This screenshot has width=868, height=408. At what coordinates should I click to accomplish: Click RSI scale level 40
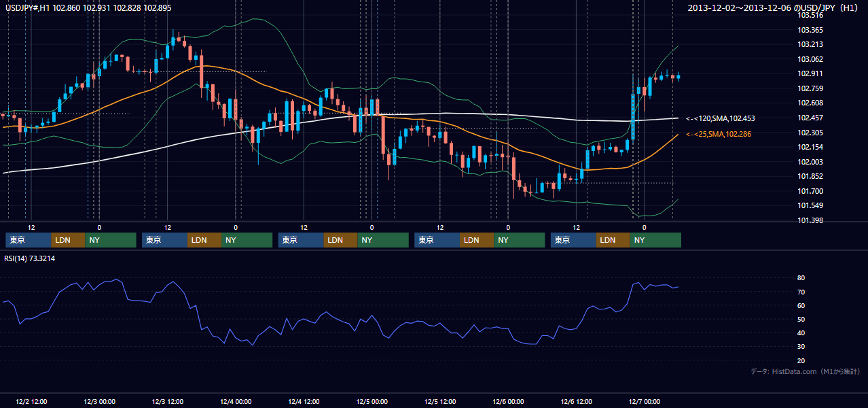[801, 333]
